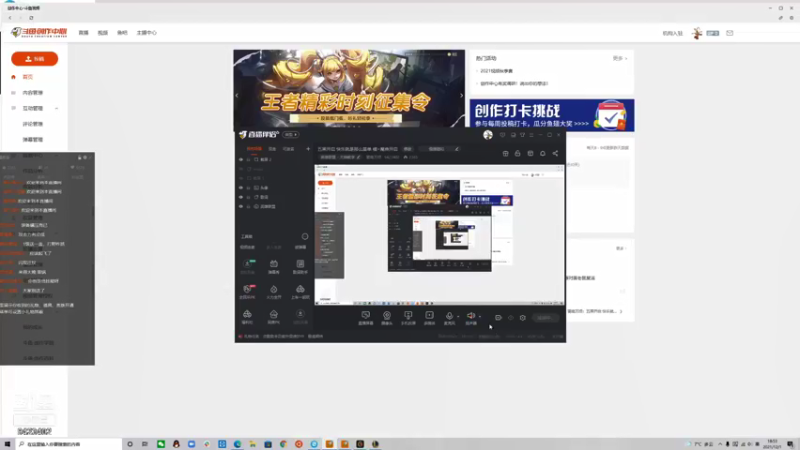Open 评论管理 sidebar entry
800x450 pixels.
pyautogui.click(x=33, y=124)
